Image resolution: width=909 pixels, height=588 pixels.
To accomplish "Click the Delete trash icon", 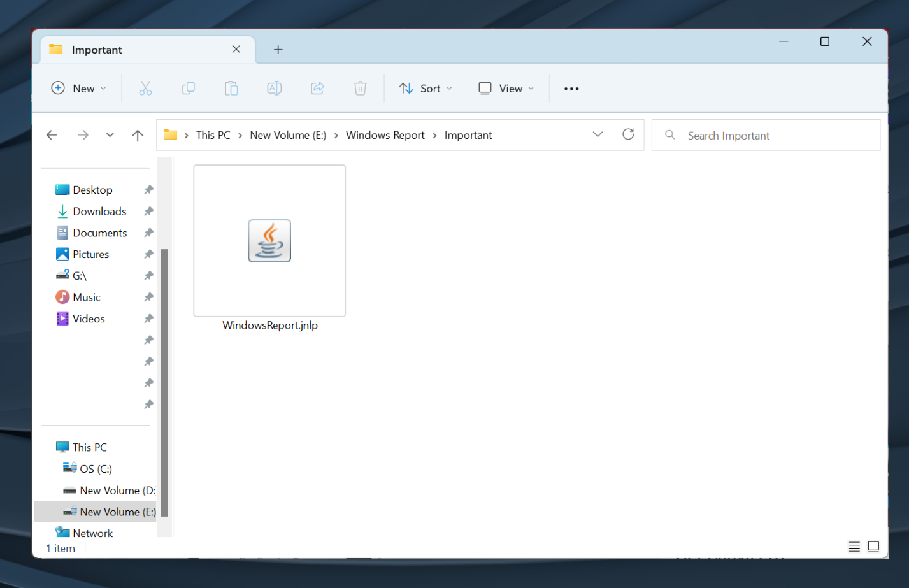I will coord(361,89).
